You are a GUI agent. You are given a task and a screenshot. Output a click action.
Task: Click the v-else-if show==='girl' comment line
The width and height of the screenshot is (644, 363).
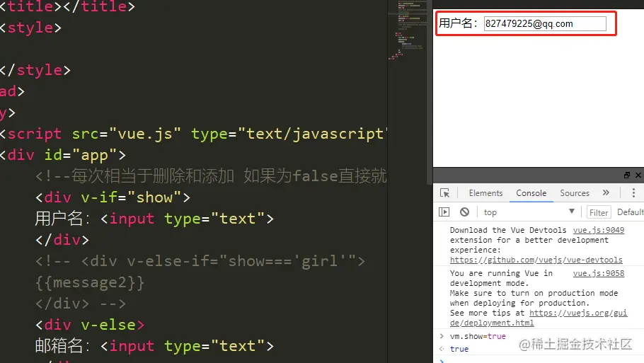(x=200, y=261)
